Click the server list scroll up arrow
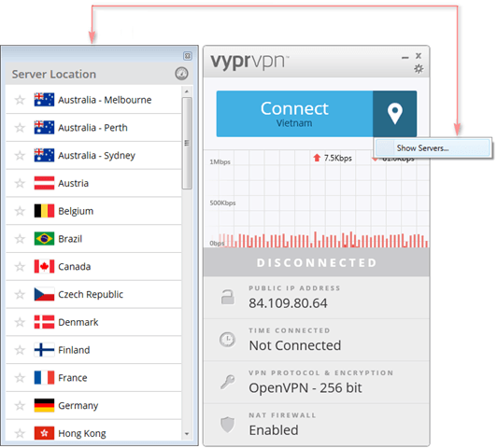The image size is (497, 448). pyautogui.click(x=187, y=91)
